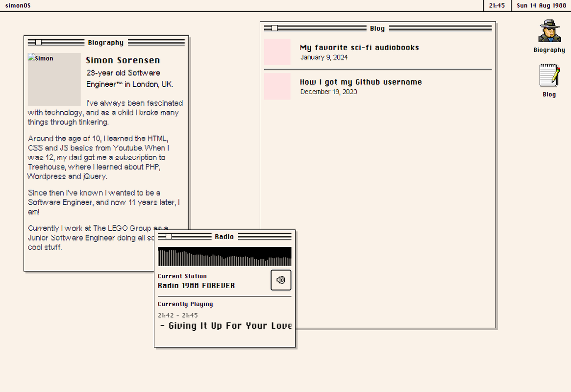Open the Biography desktop icon
The image size is (571, 392).
click(x=549, y=36)
